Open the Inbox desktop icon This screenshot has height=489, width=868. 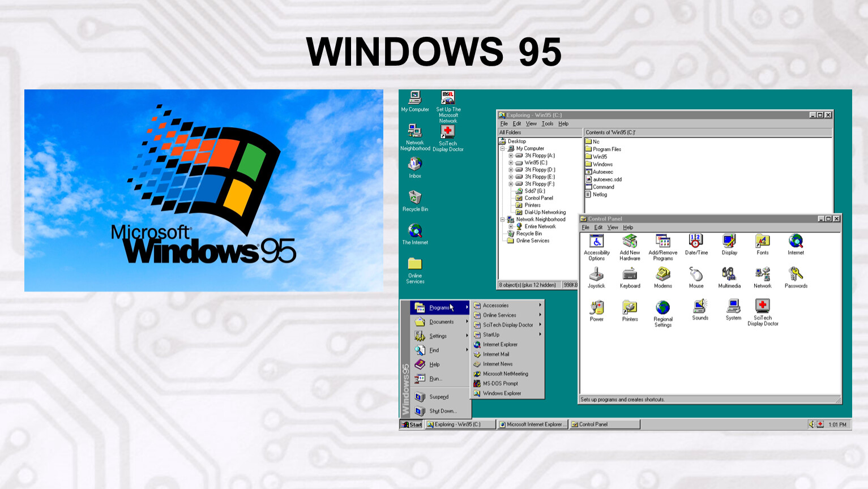415,165
